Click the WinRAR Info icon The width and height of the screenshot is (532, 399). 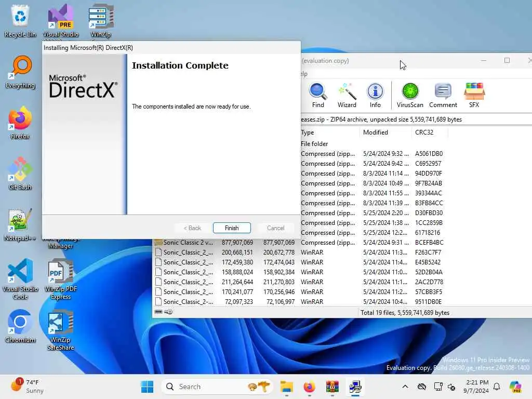(x=375, y=96)
